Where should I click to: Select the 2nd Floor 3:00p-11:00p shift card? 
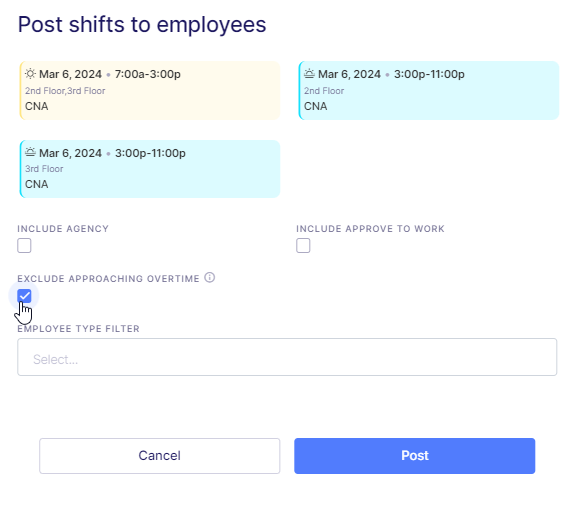point(429,91)
